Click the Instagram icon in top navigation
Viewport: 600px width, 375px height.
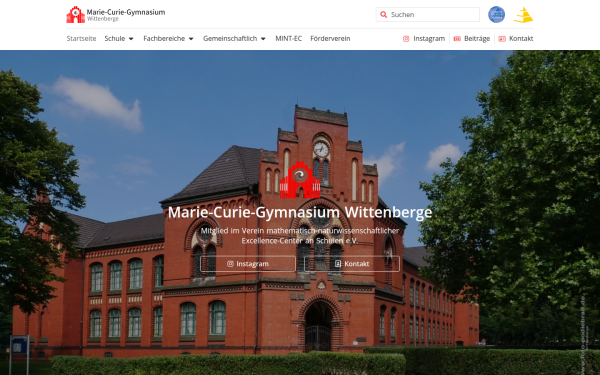click(x=406, y=39)
